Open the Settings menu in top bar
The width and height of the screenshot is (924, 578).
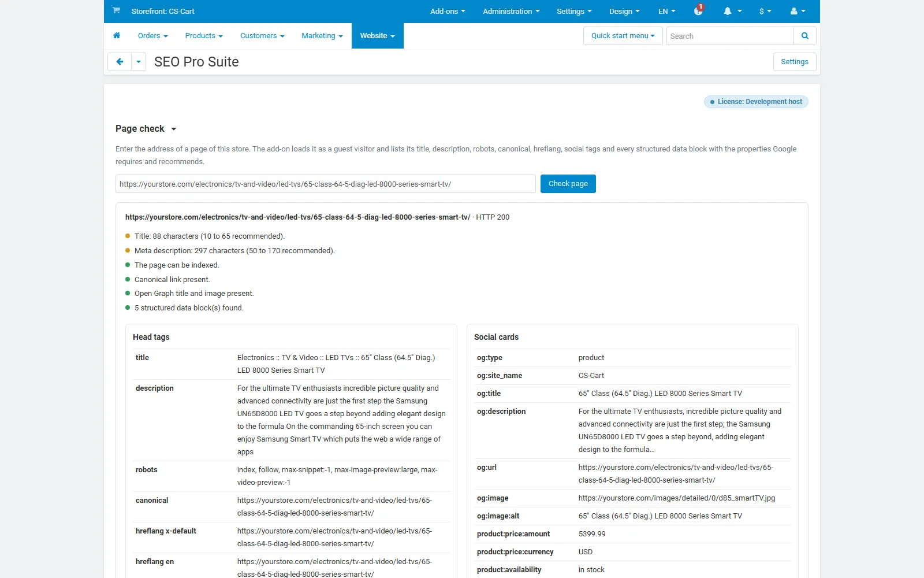[x=574, y=11]
